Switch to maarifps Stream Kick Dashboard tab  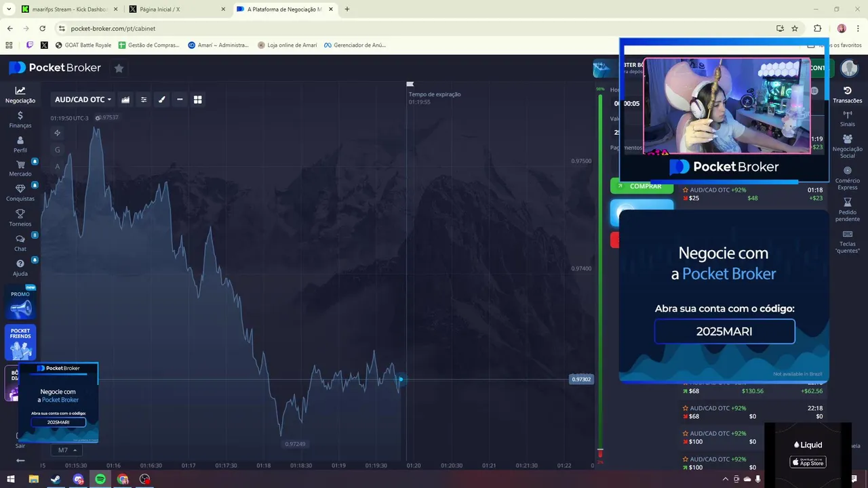[69, 9]
